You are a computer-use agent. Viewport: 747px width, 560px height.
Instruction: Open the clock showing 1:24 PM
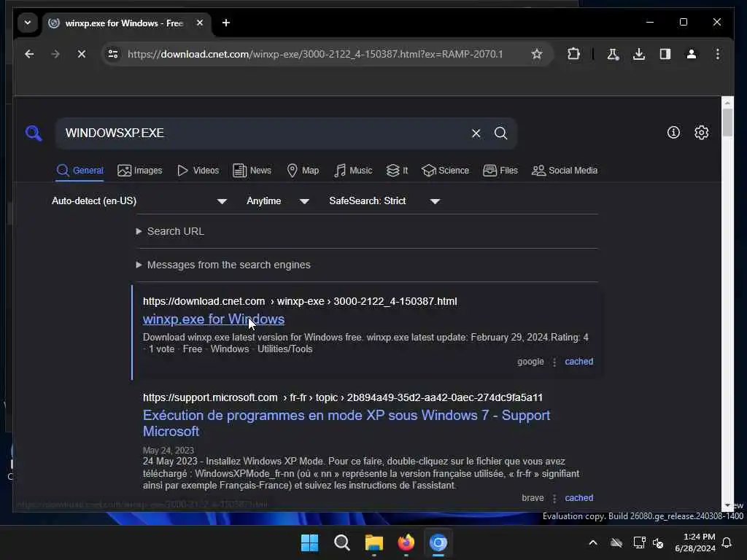[x=695, y=542]
